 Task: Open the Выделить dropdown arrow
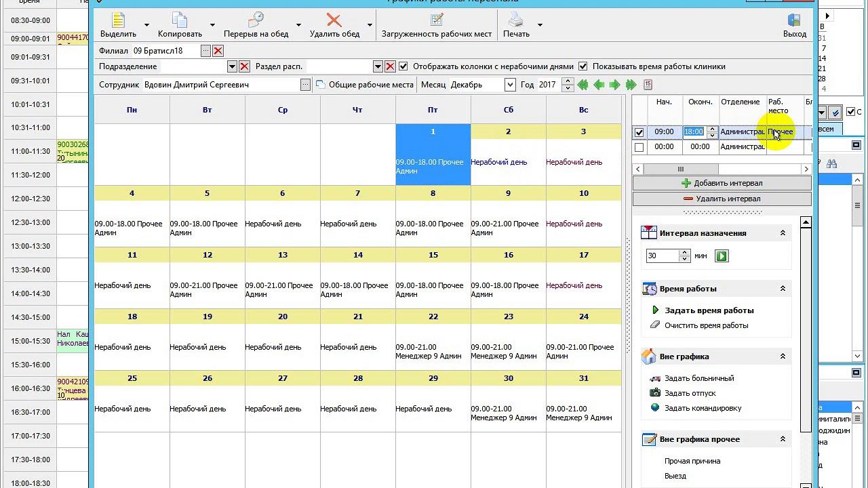coord(148,25)
